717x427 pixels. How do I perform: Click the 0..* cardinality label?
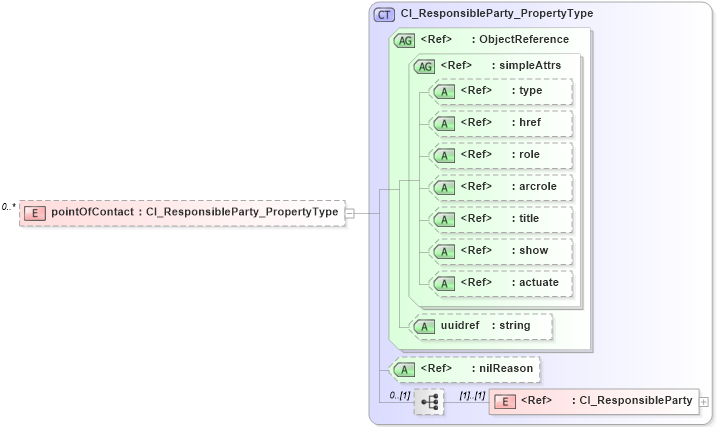click(8, 207)
